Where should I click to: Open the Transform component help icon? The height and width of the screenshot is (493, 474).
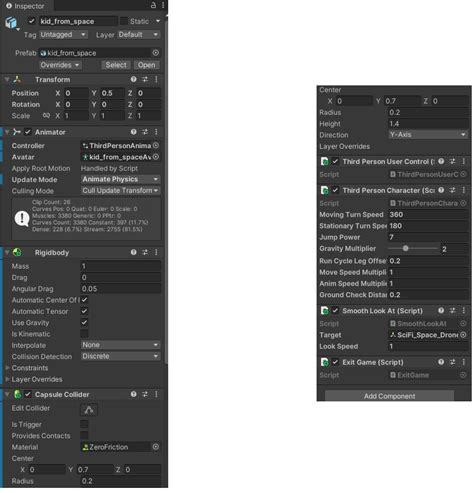click(x=134, y=79)
